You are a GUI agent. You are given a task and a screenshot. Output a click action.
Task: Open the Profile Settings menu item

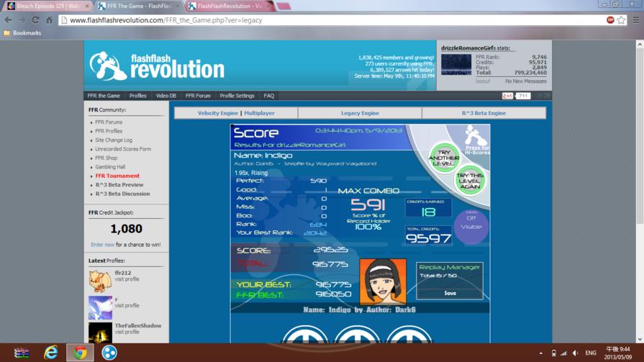pos(237,96)
